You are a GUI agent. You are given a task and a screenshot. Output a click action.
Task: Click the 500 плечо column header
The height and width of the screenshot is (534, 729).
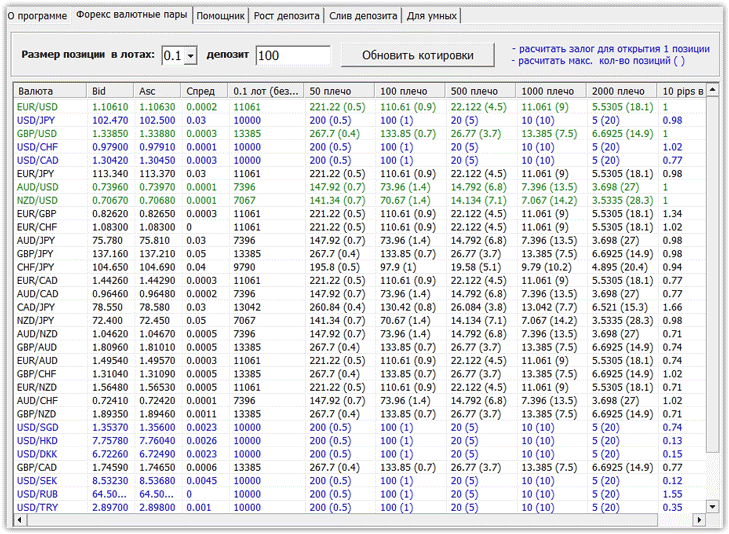point(479,91)
